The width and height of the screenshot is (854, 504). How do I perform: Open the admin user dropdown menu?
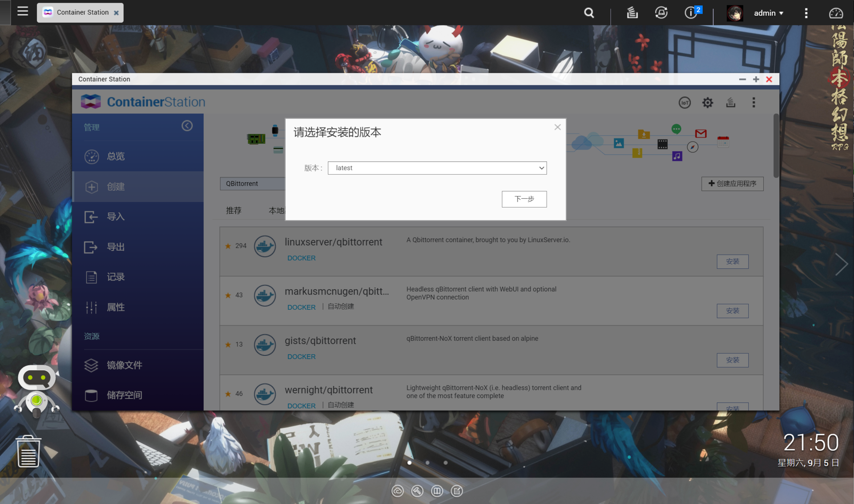[768, 13]
